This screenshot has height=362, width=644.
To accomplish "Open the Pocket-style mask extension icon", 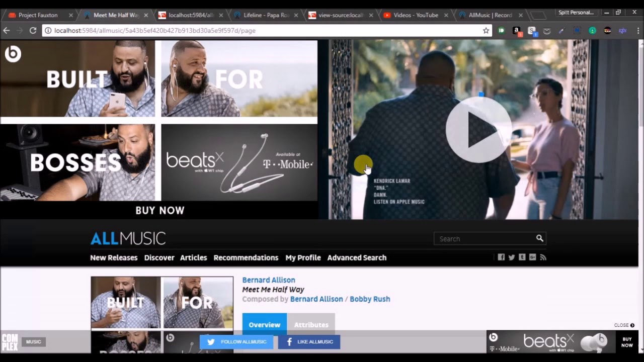I will coord(547,31).
